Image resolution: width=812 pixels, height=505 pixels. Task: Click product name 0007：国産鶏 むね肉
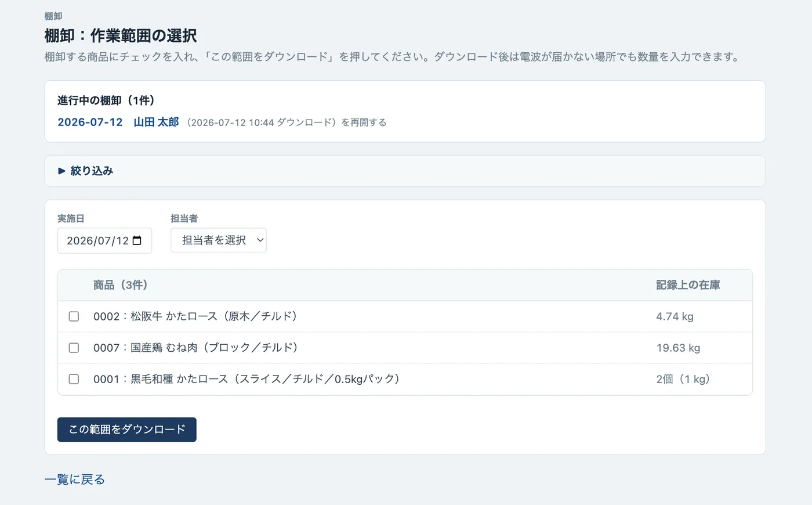[x=197, y=348]
